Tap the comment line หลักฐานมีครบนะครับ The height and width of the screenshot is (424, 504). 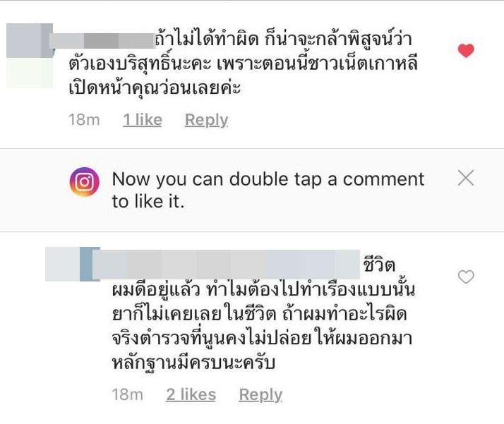coord(193,363)
